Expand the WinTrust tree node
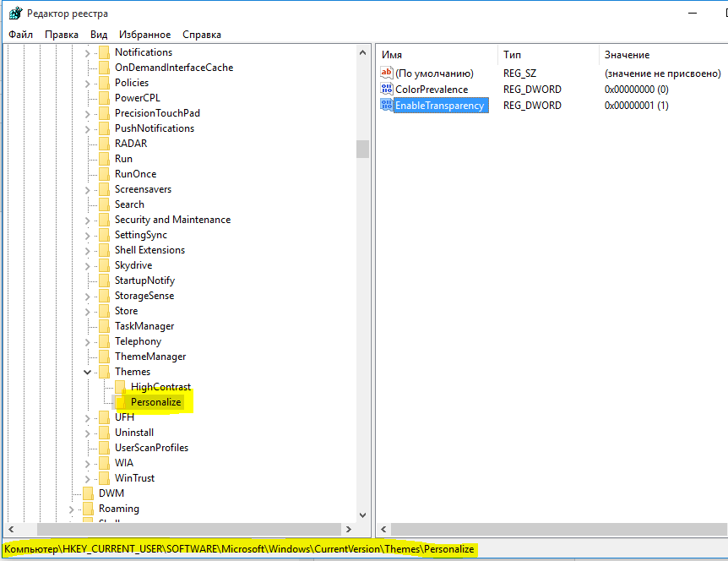The height and width of the screenshot is (561, 728). coord(88,478)
